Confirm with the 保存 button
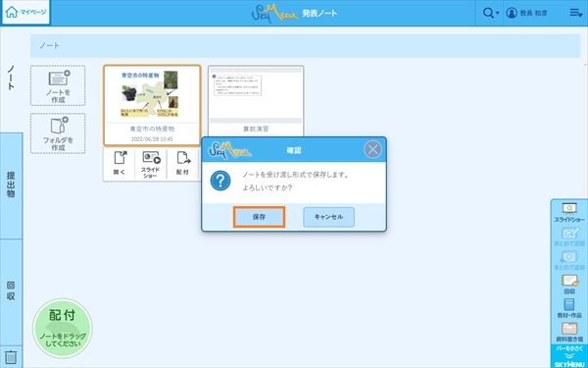588x368 pixels. tap(259, 217)
